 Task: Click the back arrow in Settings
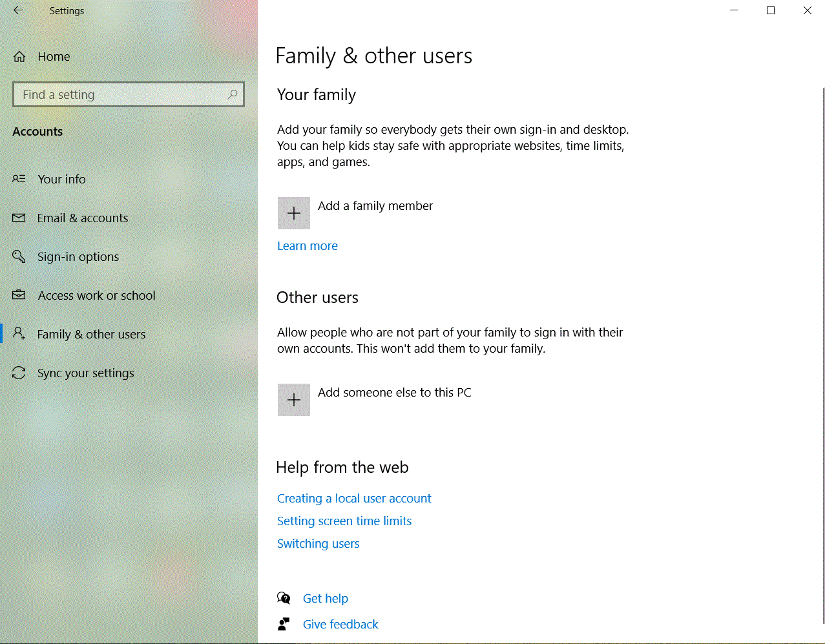click(18, 10)
